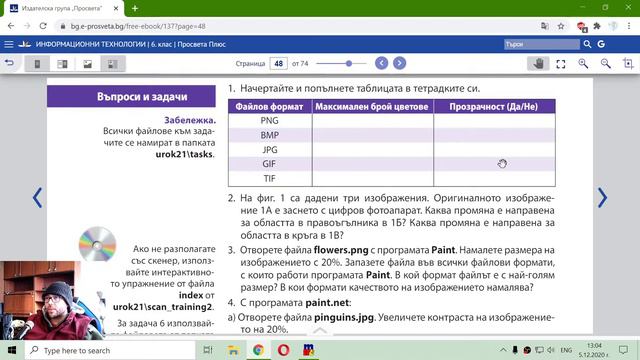Adjust the page position slider

click(341, 63)
